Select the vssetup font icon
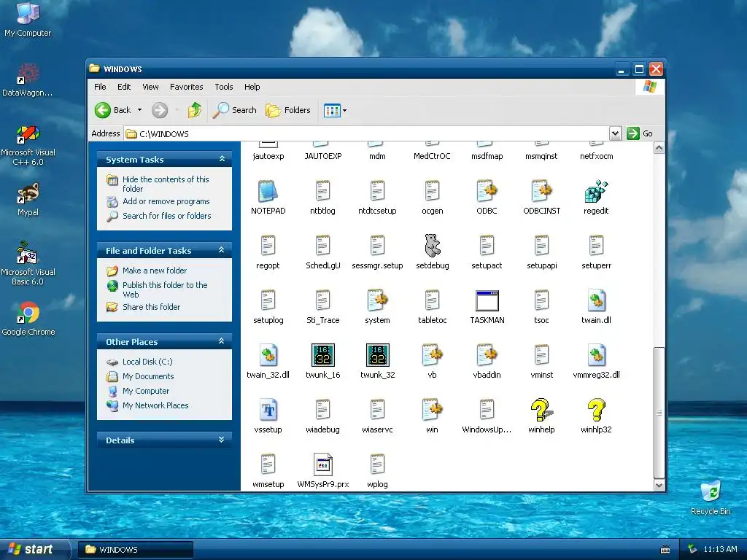The image size is (747, 560). (268, 410)
